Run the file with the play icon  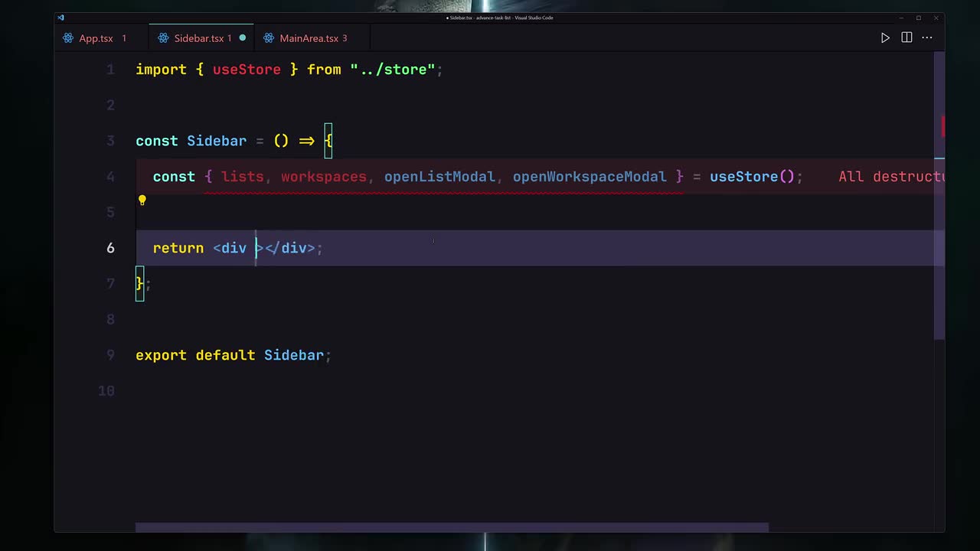[x=885, y=37]
